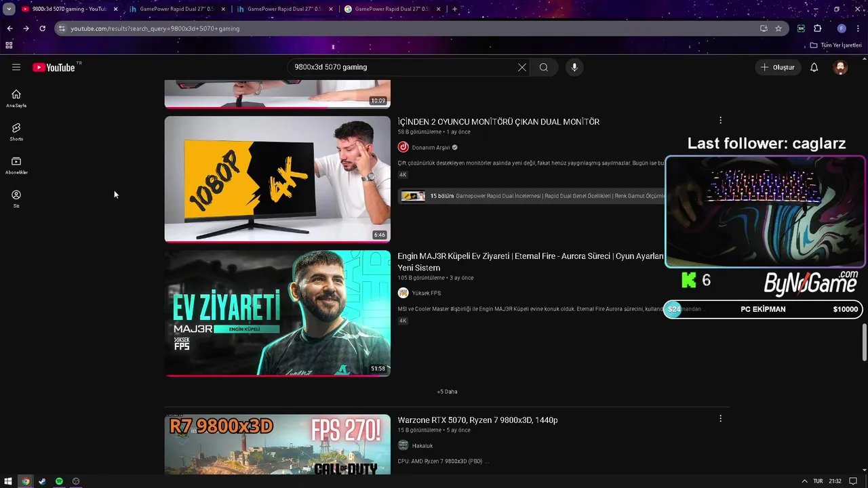Viewport: 868px width, 488px height.
Task: Bookmark this page with the star
Action: point(778,28)
